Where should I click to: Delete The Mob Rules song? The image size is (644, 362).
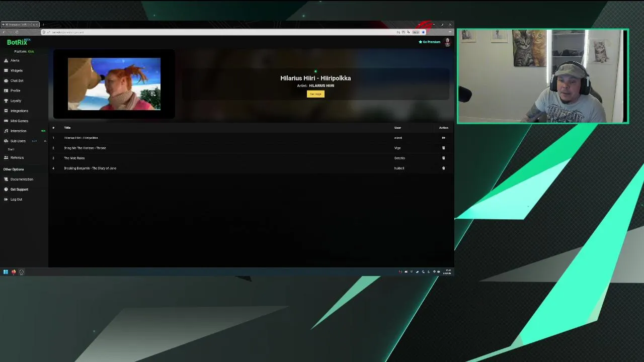443,158
